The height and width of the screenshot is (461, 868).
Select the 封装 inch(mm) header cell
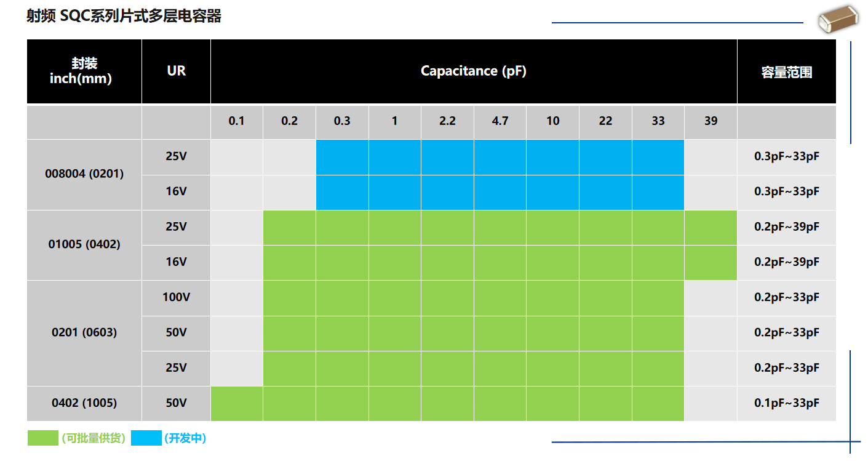84,71
